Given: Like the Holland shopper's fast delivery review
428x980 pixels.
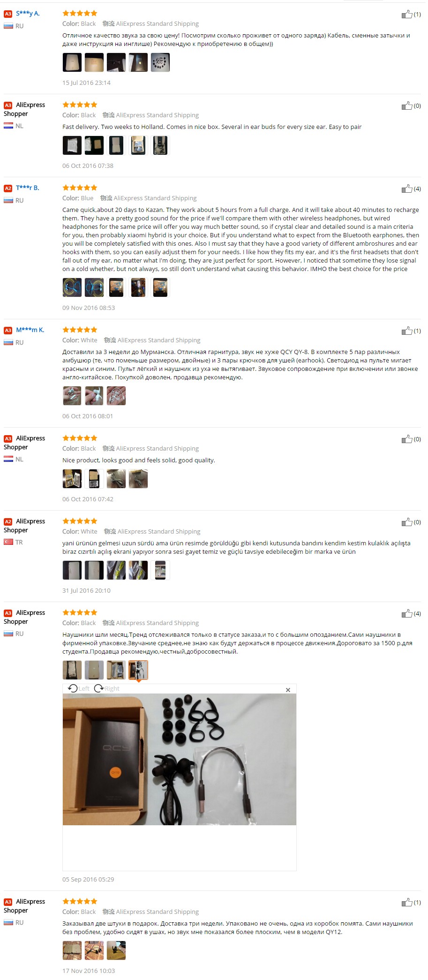Looking at the screenshot, I should click(x=406, y=106).
